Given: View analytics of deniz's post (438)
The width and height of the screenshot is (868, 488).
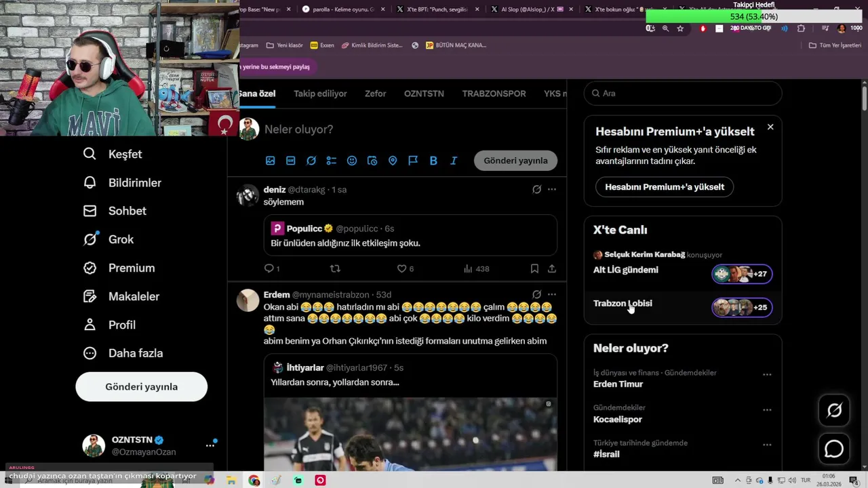Looking at the screenshot, I should pyautogui.click(x=476, y=268).
